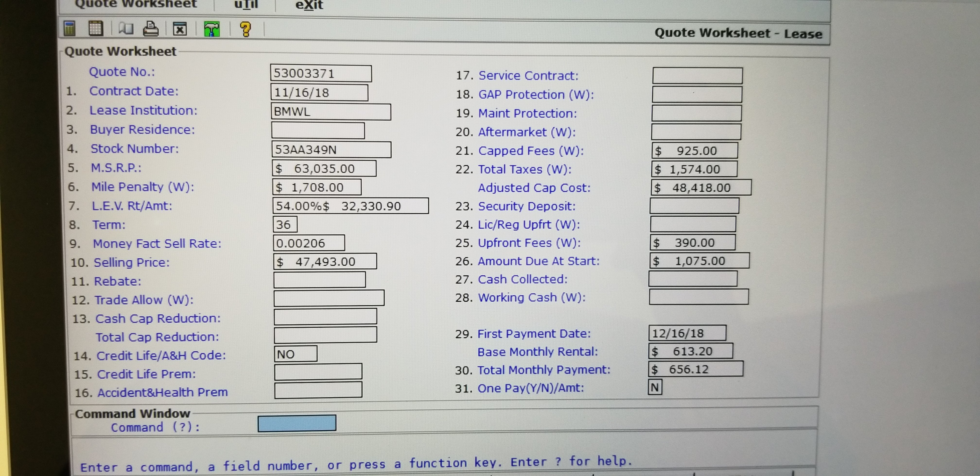Click the 'Command (?):' label
Viewport: 980px width, 476px height.
click(156, 427)
